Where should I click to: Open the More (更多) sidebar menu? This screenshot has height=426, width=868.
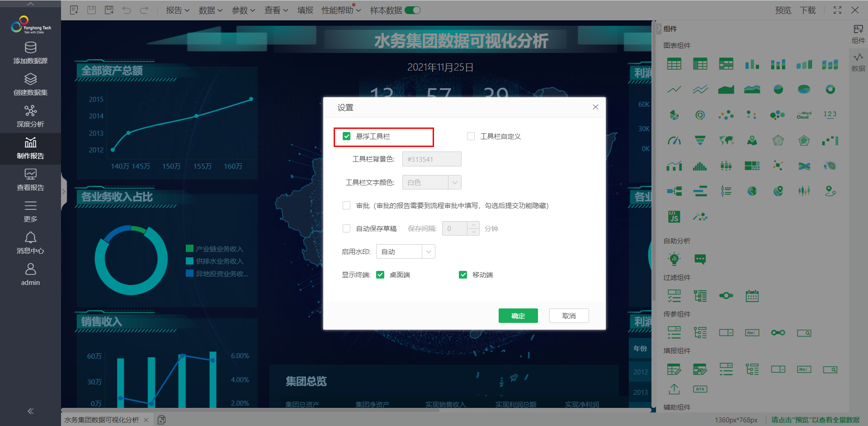(30, 211)
